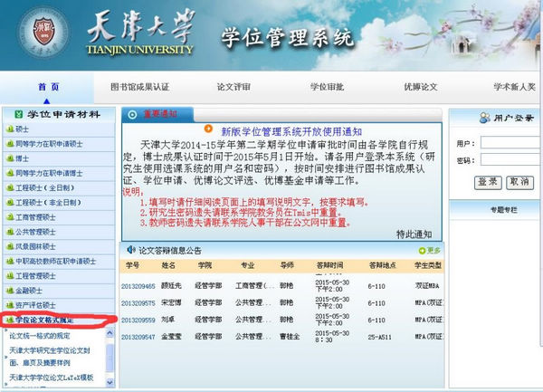The width and height of the screenshot is (543, 392).
Task: Click the icon next to 博士 entry
Action: click(8, 158)
